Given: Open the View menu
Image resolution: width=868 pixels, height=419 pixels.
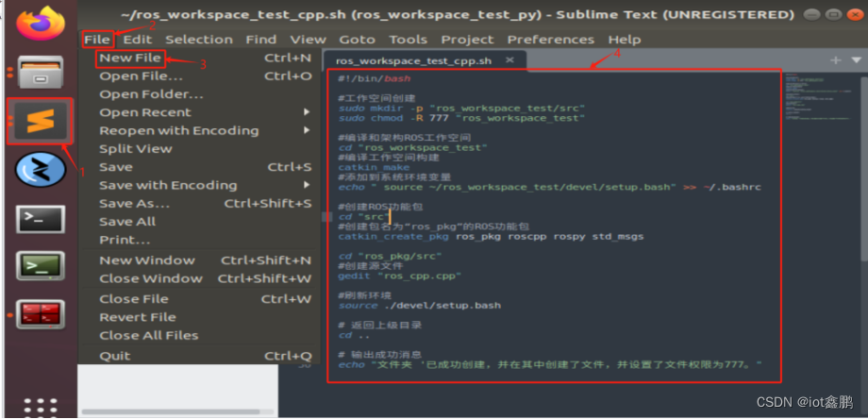Looking at the screenshot, I should [x=309, y=40].
